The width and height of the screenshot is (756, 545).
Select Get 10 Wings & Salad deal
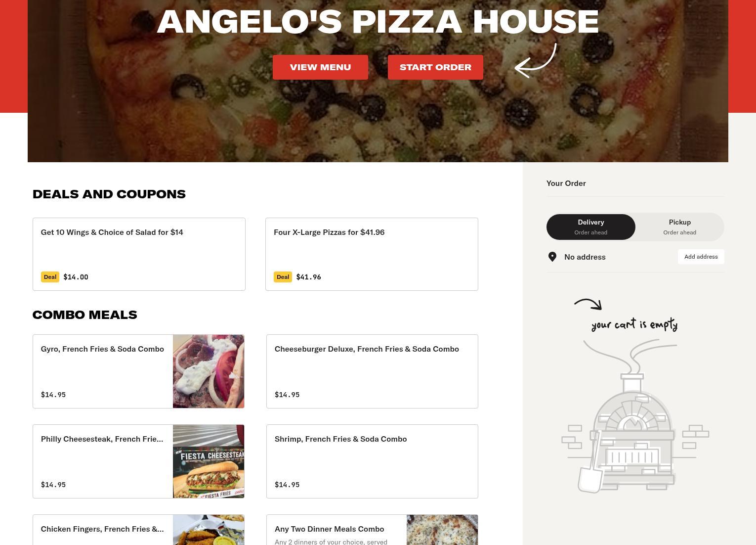139,254
